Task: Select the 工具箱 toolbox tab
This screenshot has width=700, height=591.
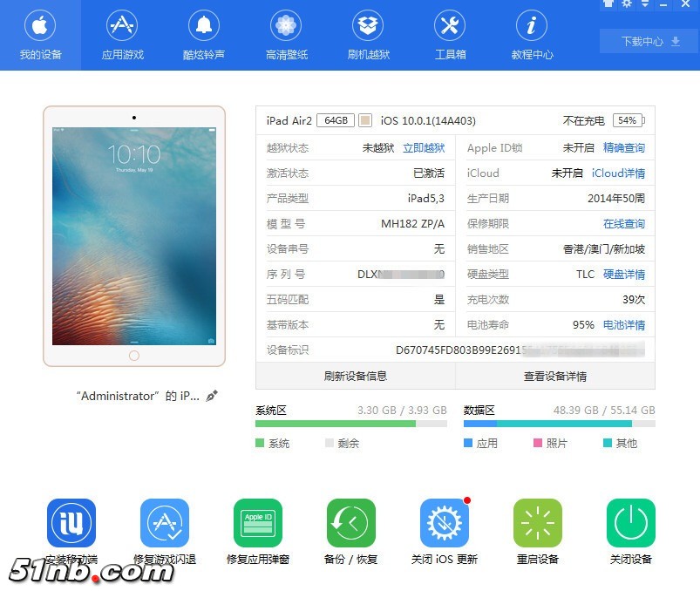Action: [450, 35]
